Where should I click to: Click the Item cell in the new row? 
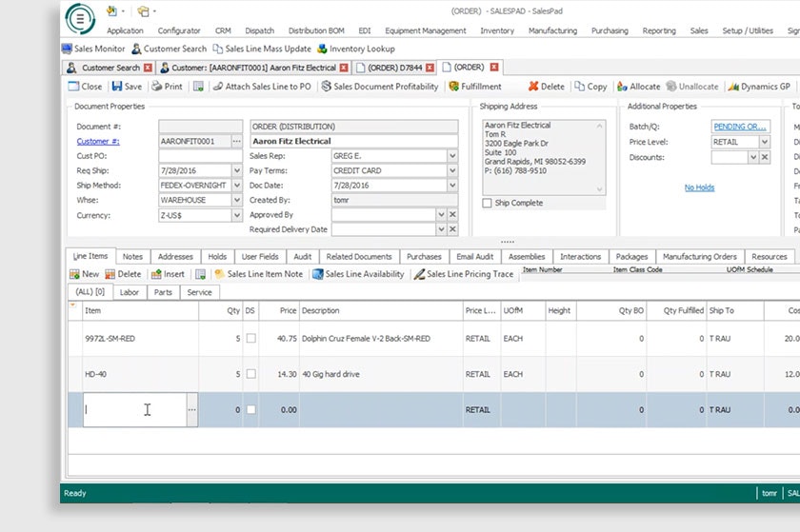(135, 409)
